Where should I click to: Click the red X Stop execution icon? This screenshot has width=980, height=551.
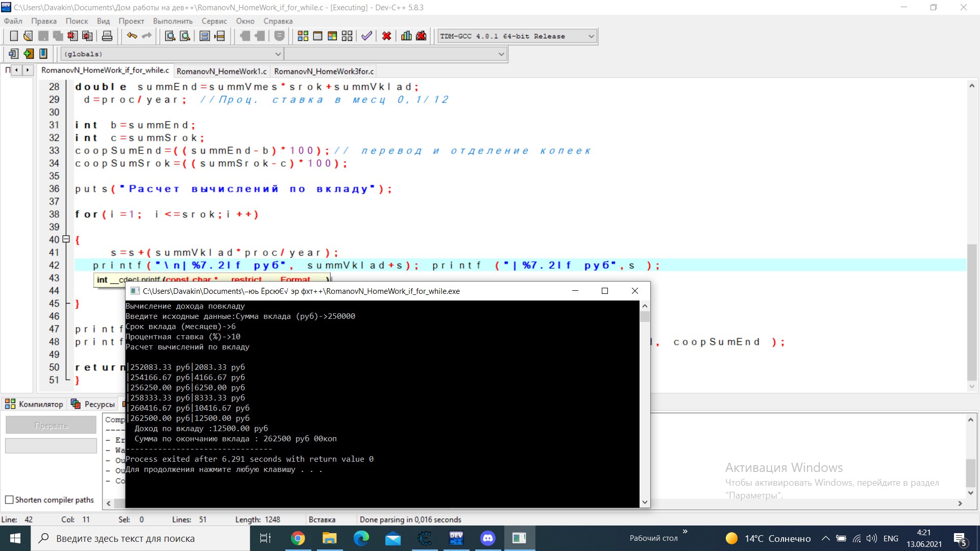tap(386, 36)
